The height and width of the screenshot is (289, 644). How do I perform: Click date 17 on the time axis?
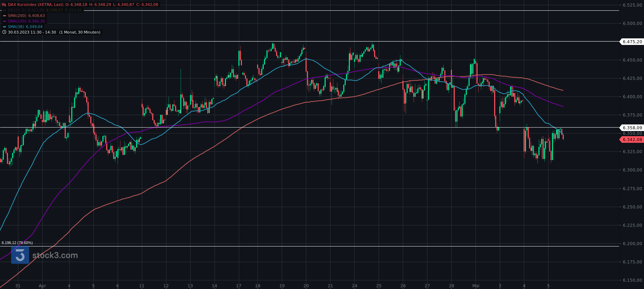click(x=239, y=286)
